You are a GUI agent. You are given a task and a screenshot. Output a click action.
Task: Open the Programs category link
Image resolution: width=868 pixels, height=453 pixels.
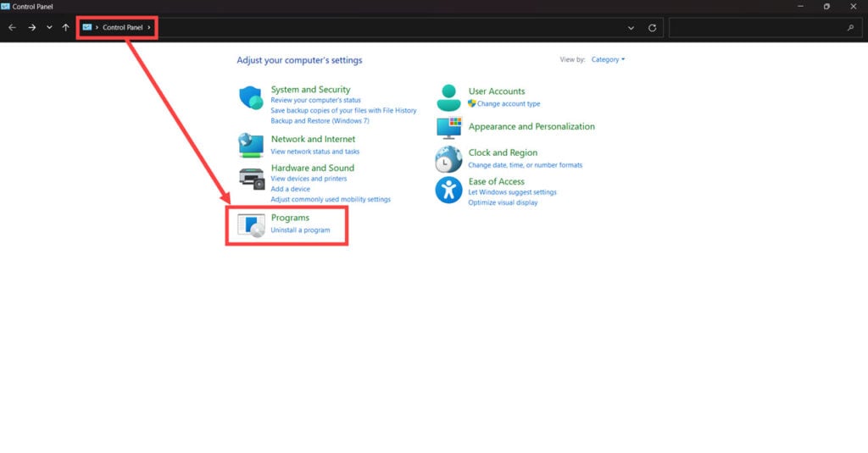pyautogui.click(x=290, y=218)
